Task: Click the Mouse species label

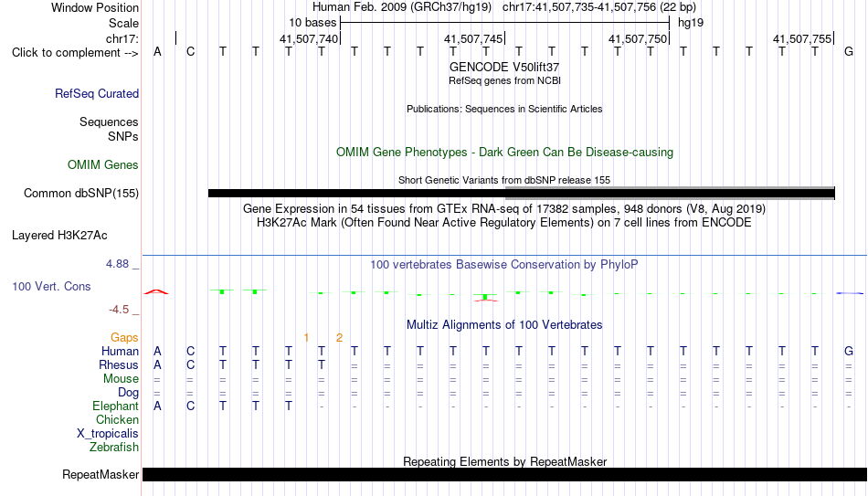Action: click(122, 379)
